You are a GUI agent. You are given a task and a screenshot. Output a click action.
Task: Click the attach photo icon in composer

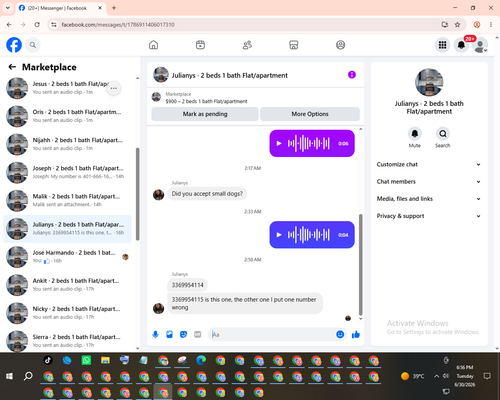[x=169, y=334]
